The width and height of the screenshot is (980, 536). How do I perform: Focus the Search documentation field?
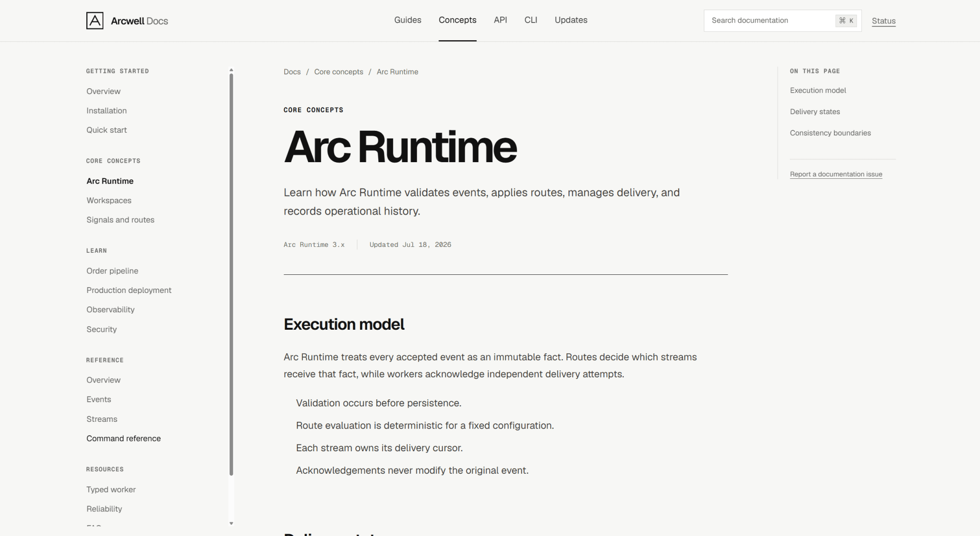[x=783, y=21]
